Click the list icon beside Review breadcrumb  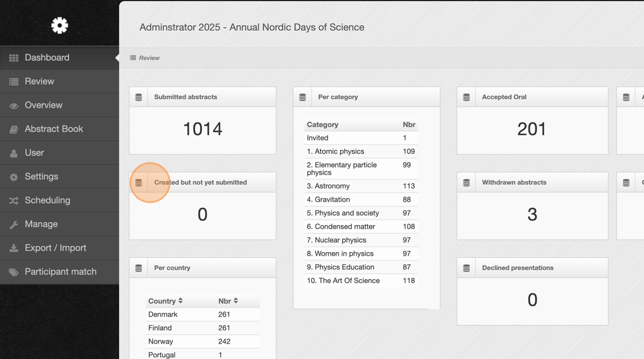point(133,58)
